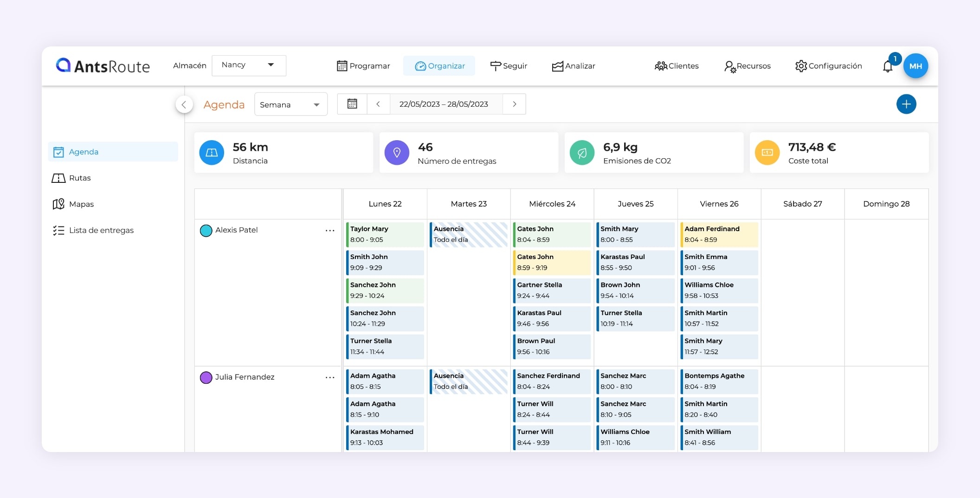Click Alexis Patel's cyan color circle
The image size is (980, 498).
point(206,230)
